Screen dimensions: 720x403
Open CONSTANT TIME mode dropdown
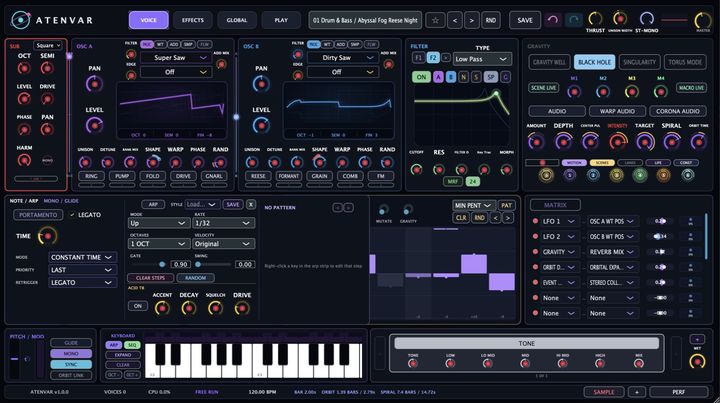(x=82, y=257)
